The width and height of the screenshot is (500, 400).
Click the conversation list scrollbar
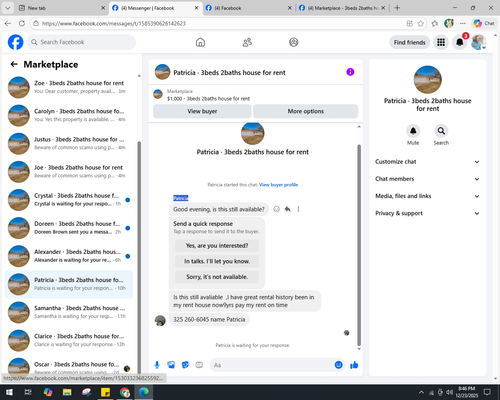coord(139,257)
